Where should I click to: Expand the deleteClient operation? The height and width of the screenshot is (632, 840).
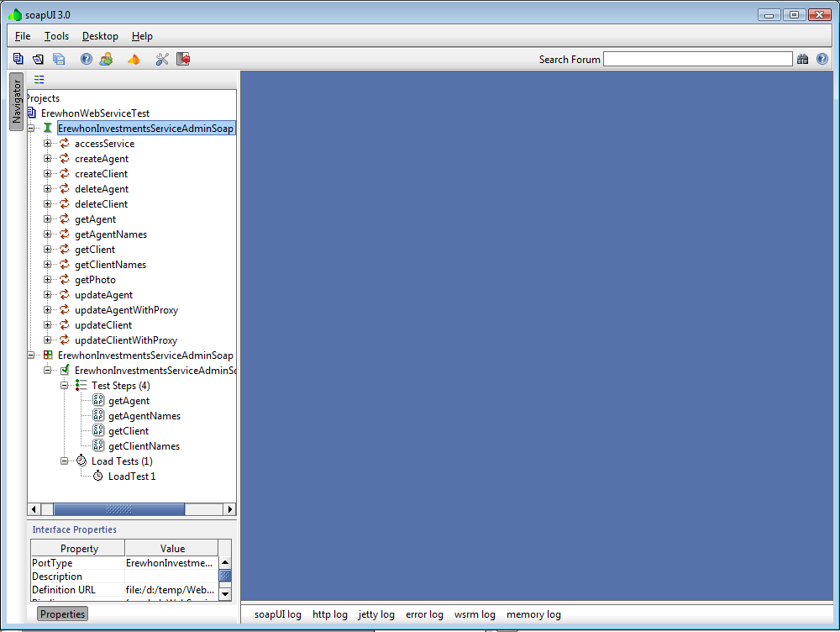[48, 204]
